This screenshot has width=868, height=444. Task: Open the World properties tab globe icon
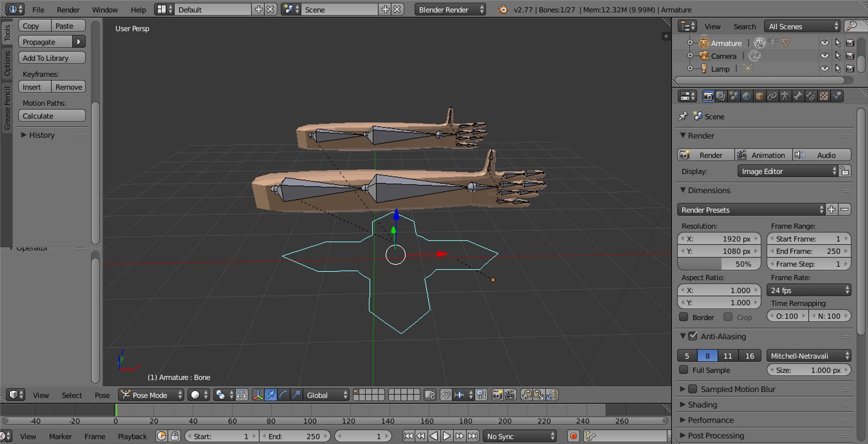pyautogui.click(x=746, y=96)
